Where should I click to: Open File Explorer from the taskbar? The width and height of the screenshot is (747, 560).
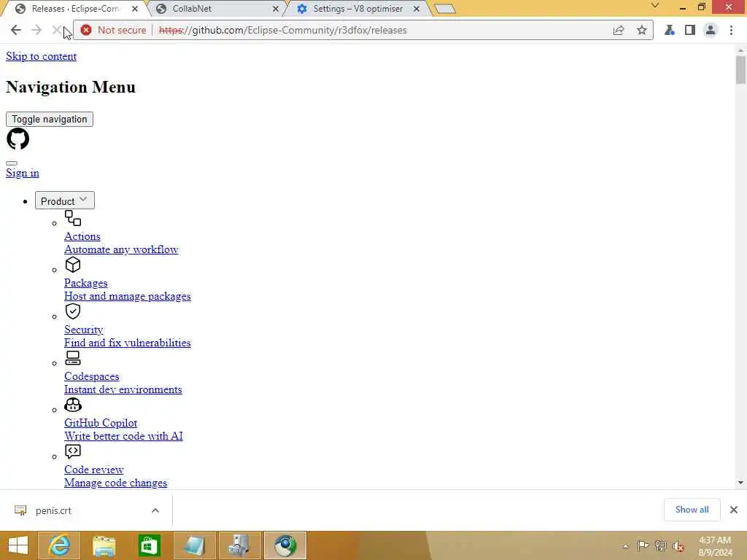[104, 545]
